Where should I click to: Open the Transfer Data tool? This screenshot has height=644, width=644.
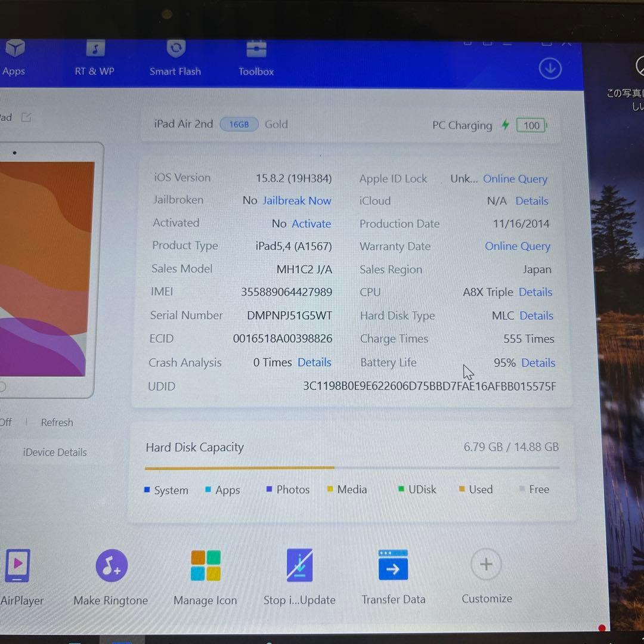(393, 575)
